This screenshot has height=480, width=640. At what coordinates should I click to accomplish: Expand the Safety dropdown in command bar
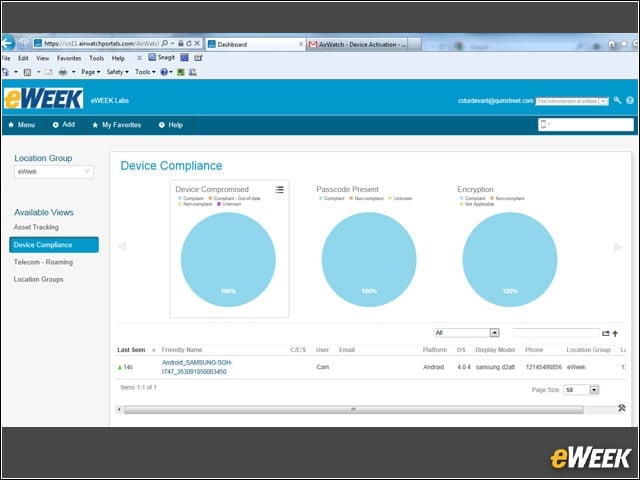click(x=118, y=72)
